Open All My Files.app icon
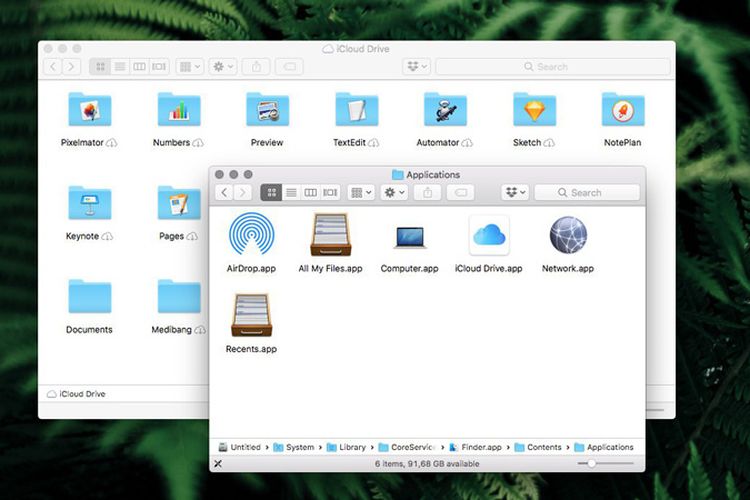 click(331, 234)
